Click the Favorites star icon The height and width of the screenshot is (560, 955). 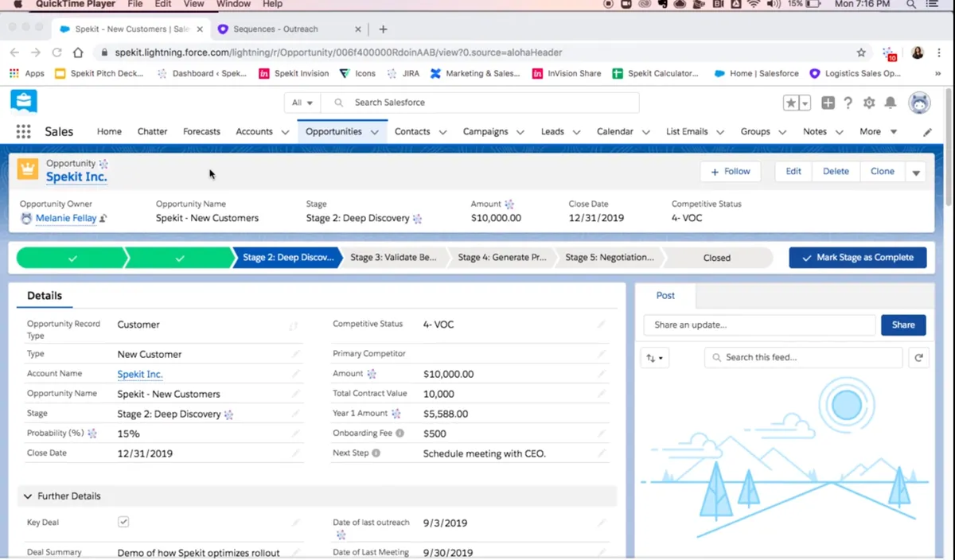(791, 103)
